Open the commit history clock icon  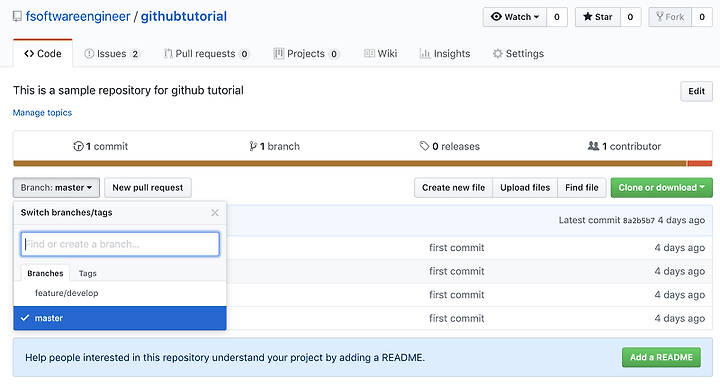(78, 146)
